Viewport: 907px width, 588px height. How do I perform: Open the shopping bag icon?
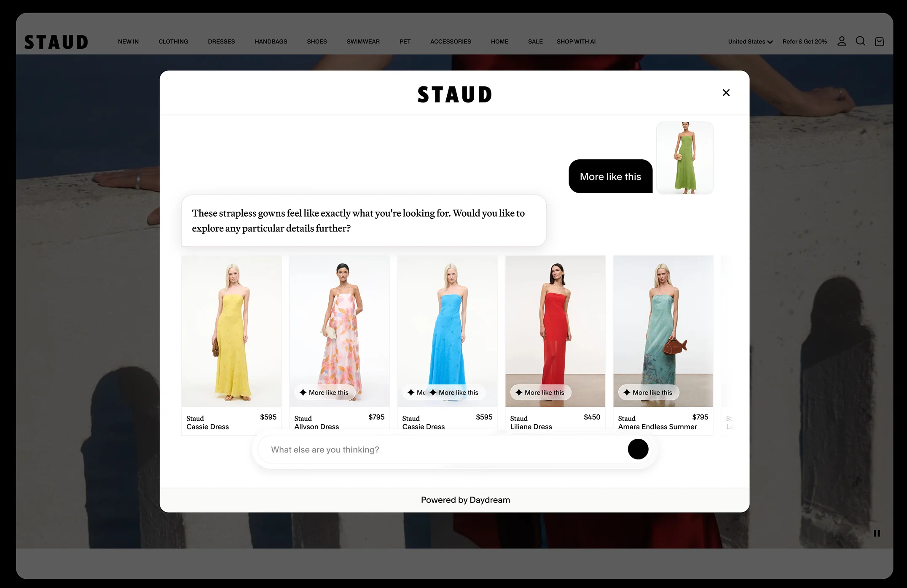pyautogui.click(x=879, y=42)
